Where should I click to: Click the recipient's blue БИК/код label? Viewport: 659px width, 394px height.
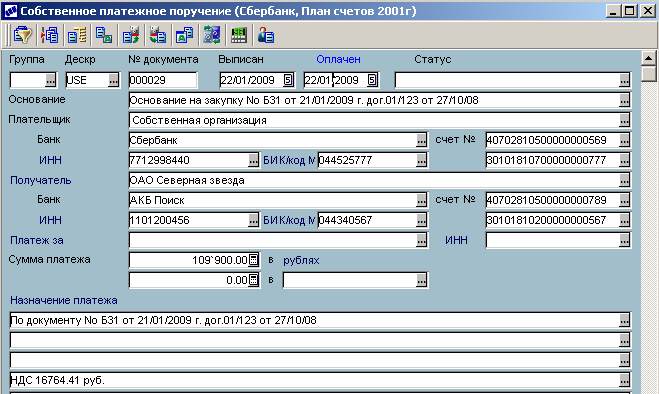click(x=289, y=220)
